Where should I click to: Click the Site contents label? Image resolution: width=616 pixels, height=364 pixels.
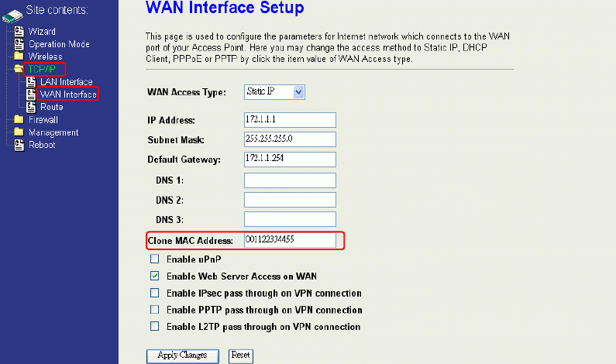57,10
